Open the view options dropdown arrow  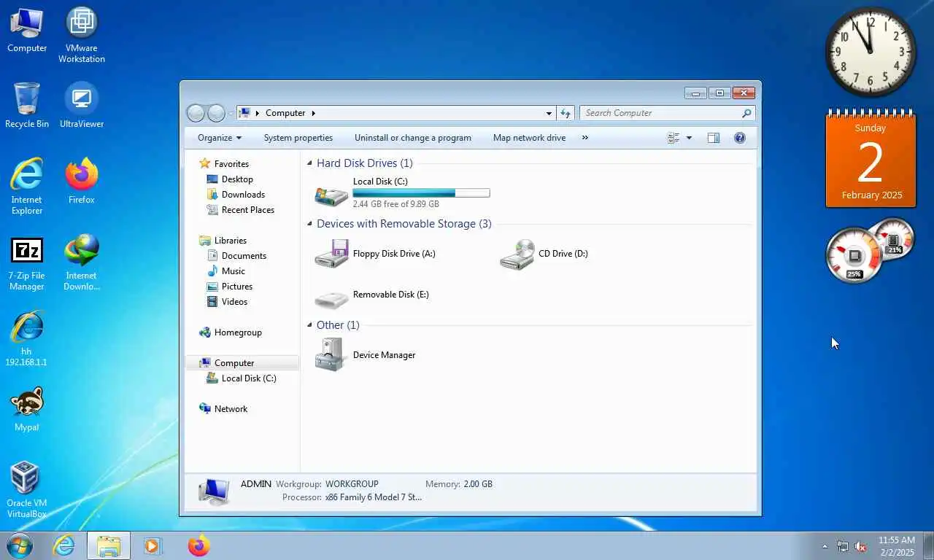689,138
